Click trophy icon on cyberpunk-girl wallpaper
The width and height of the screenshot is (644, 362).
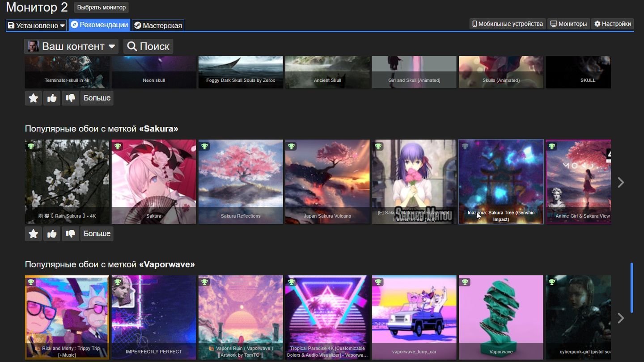[552, 282]
